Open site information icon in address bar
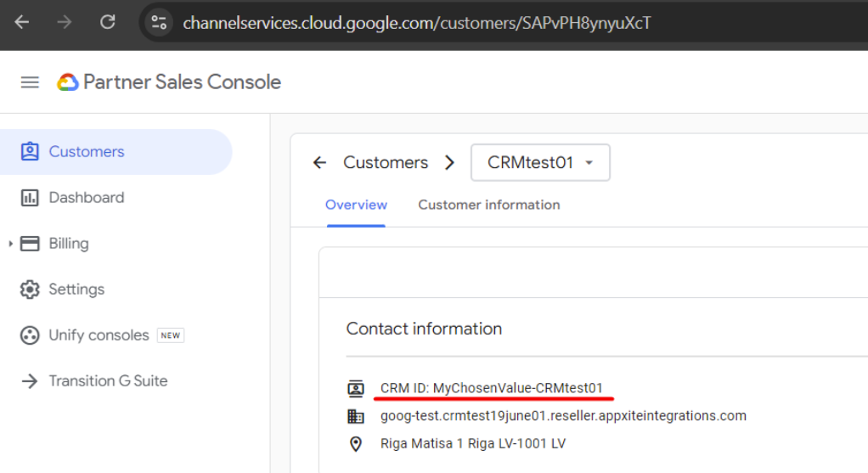The height and width of the screenshot is (473, 868). (x=159, y=23)
